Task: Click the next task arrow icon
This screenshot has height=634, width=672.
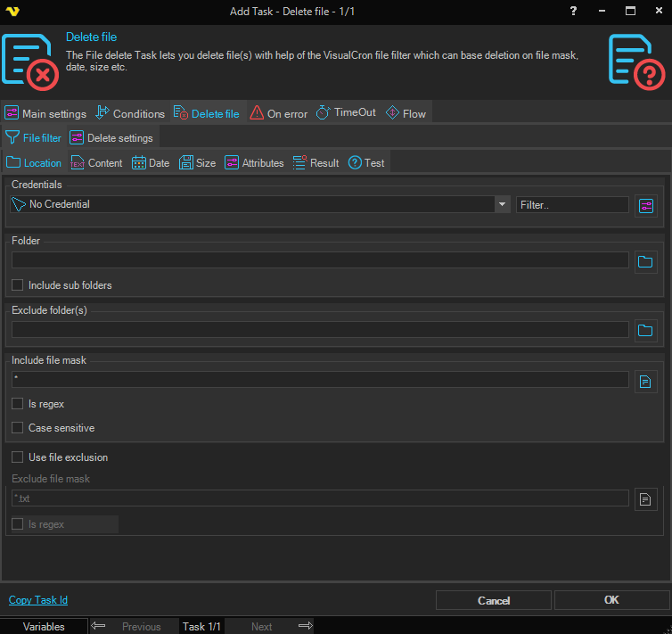Action: pos(306,626)
